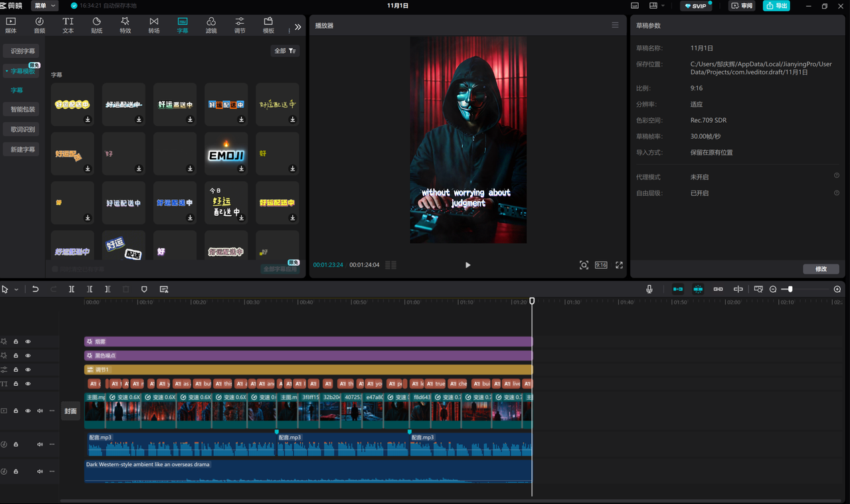
Task: Download the EMOJI subtitle template
Action: coord(242,169)
